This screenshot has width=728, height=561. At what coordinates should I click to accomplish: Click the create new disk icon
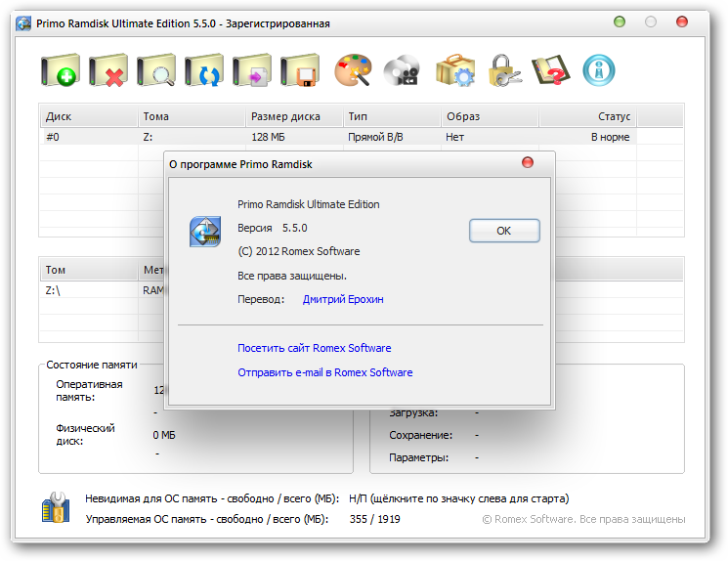[61, 70]
